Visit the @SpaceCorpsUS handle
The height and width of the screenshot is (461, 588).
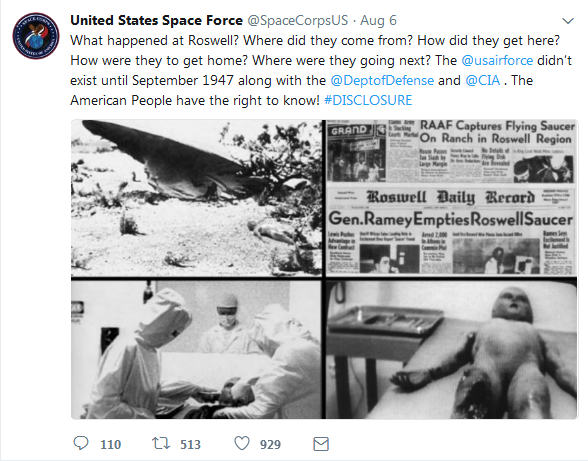(x=298, y=20)
